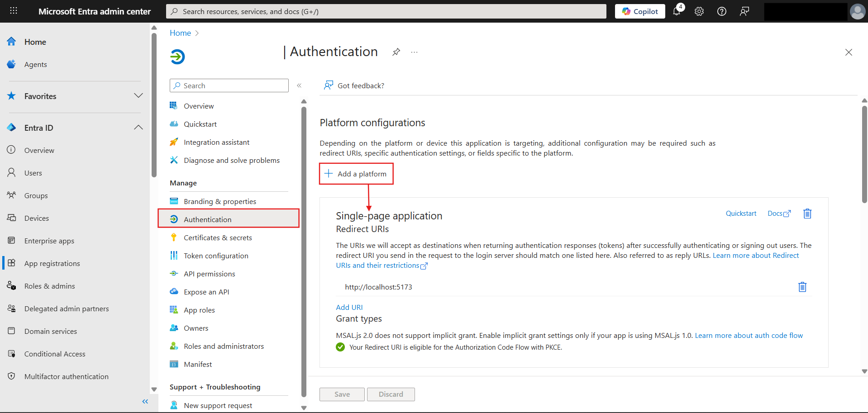Open the notifications bell icon

677,11
